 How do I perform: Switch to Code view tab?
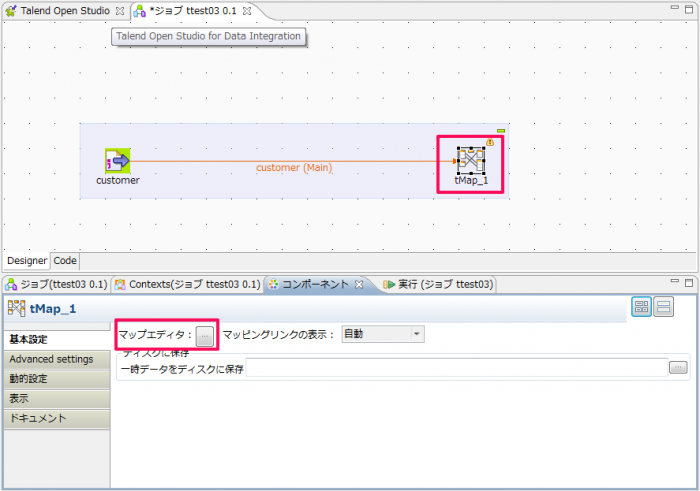(65, 261)
